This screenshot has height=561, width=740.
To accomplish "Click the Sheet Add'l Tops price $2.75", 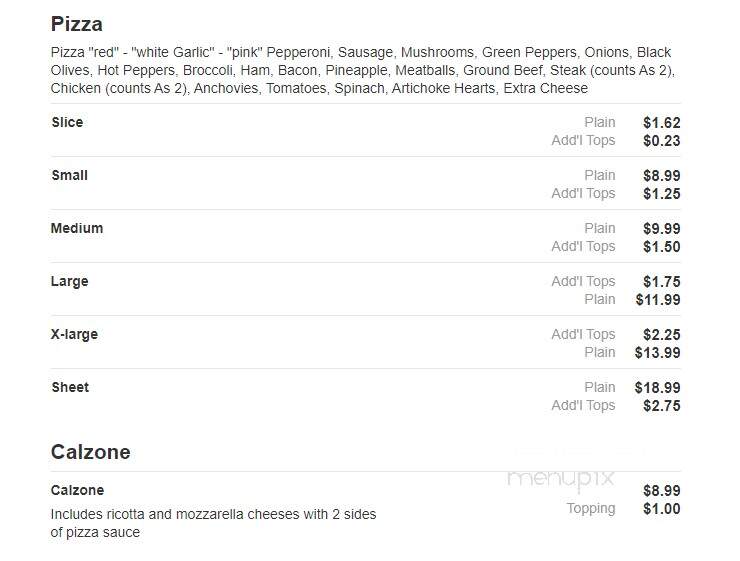I will click(662, 406).
